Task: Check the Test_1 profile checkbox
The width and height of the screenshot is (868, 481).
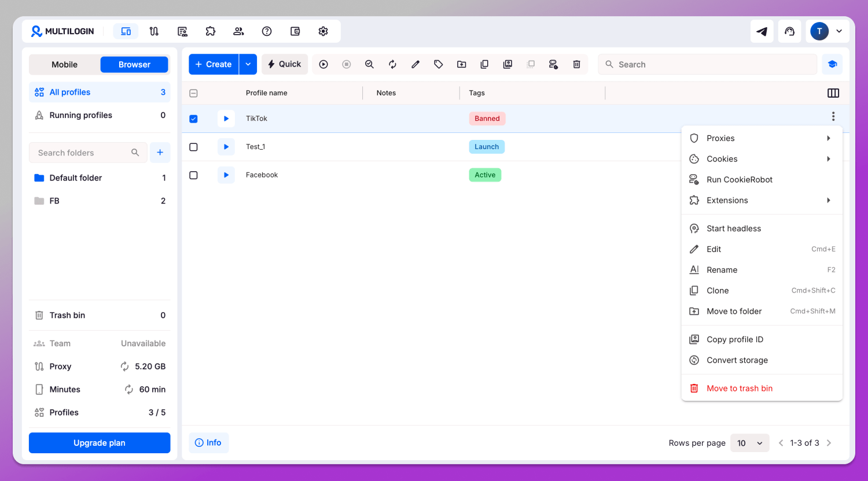Action: pos(193,147)
